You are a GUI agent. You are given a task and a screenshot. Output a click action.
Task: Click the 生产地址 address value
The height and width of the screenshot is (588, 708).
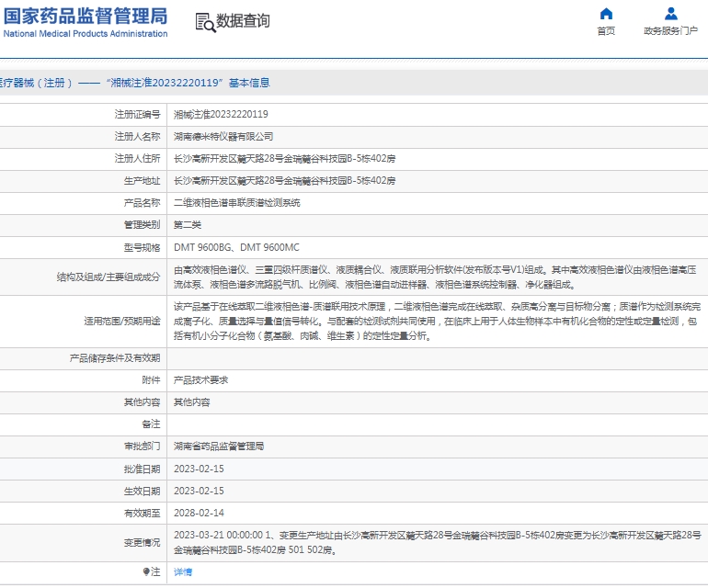click(x=284, y=181)
